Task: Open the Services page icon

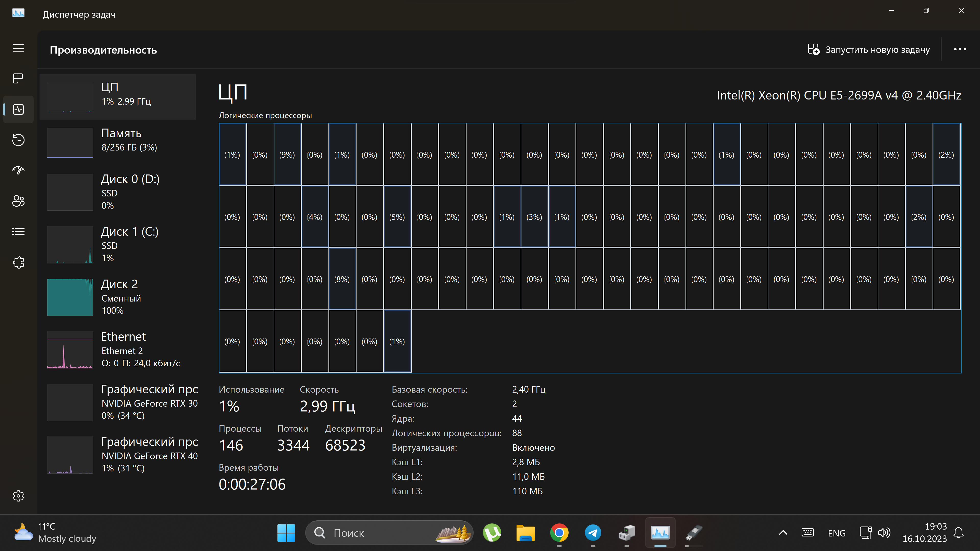Action: point(18,262)
